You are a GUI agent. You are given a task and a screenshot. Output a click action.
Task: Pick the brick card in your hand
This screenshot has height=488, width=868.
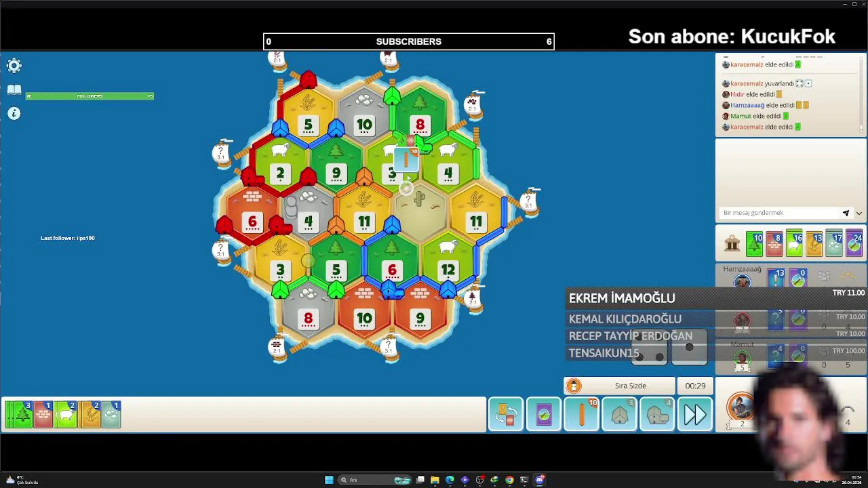click(x=43, y=414)
